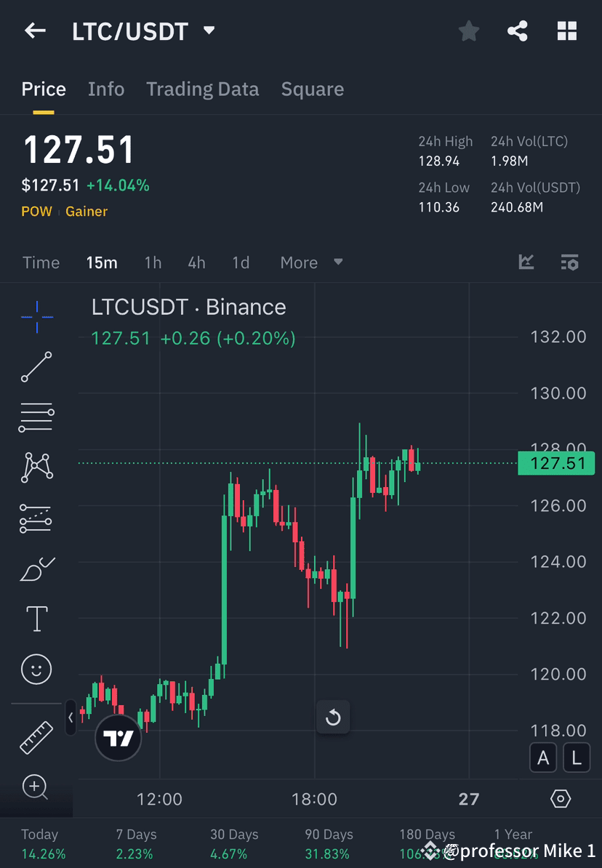Screen dimensions: 602x868
Task: Select the XABCD pattern tool
Action: (36, 467)
